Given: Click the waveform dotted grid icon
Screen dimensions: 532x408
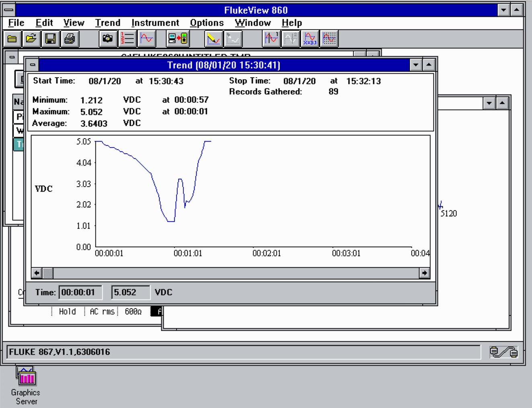Looking at the screenshot, I should [x=329, y=39].
